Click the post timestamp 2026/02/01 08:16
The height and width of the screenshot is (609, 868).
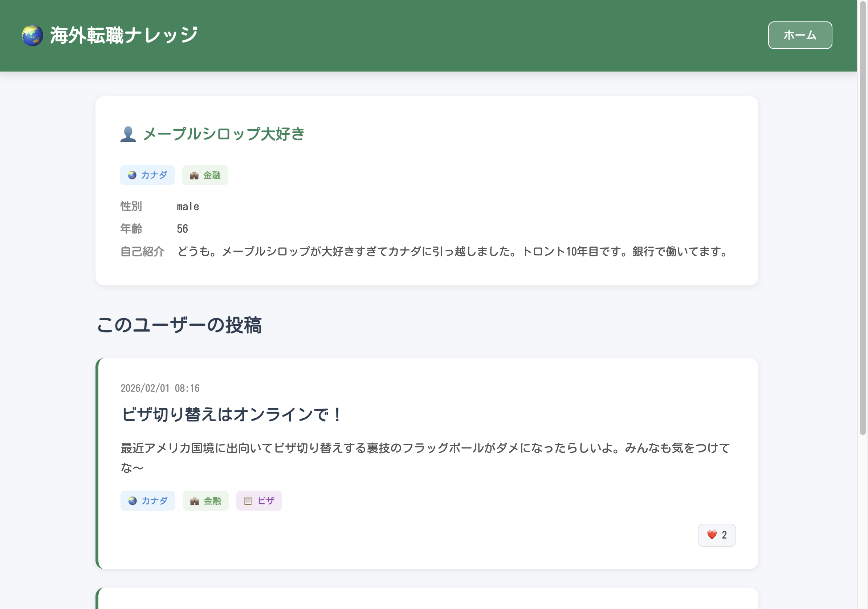click(x=160, y=388)
